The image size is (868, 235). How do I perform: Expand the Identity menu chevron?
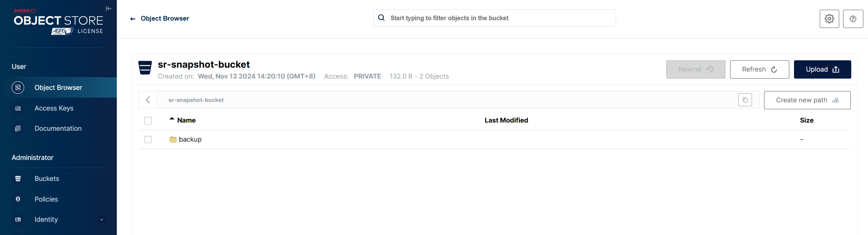point(102,219)
